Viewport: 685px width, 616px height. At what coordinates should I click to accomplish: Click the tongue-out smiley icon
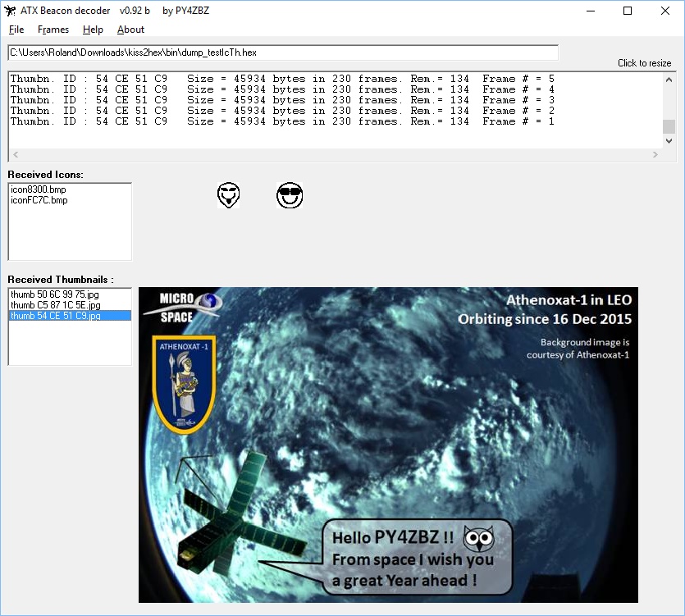(229, 195)
